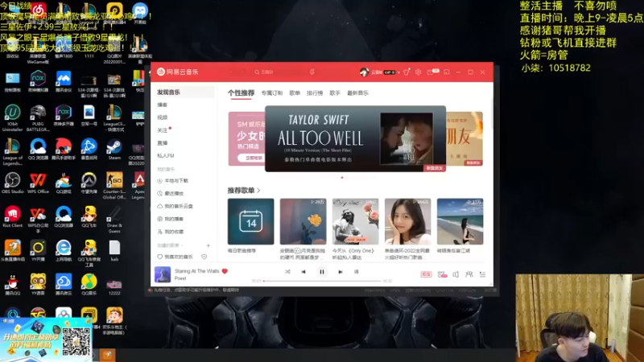This screenshot has height=362, width=644.
Task: Open Counter-Strike Global Offensive shortcut
Action: click(x=114, y=186)
